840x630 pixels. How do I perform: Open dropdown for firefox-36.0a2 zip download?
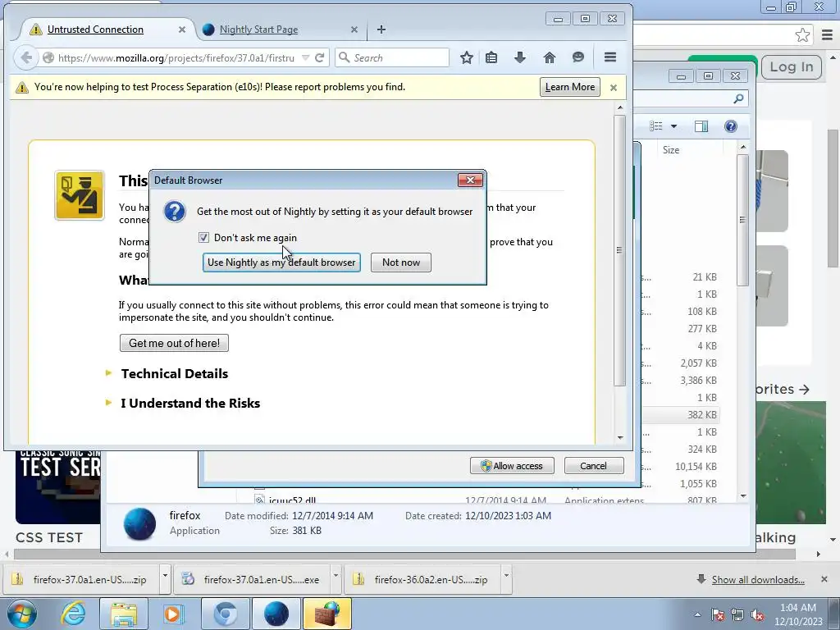pos(506,577)
